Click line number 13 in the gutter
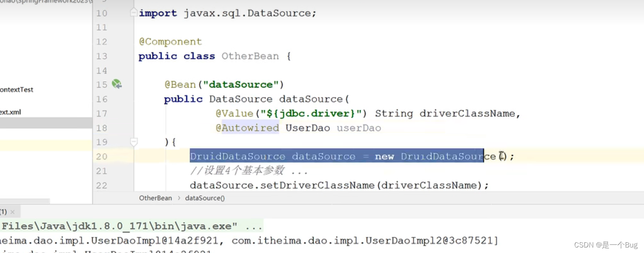Screen dimensions: 644x253 tap(101, 56)
